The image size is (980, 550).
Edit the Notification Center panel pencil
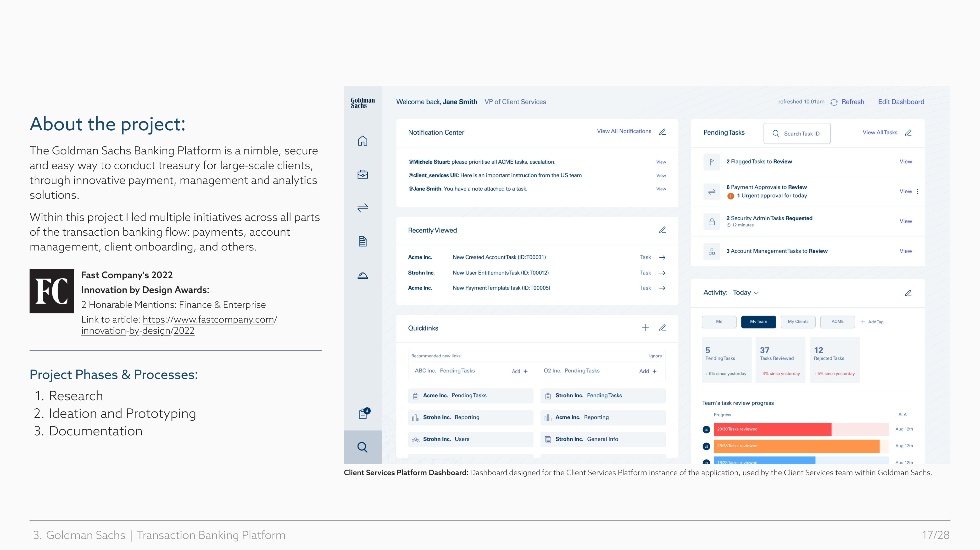[662, 132]
